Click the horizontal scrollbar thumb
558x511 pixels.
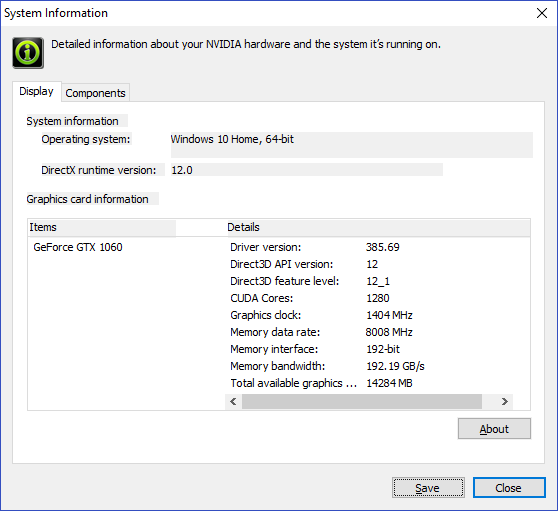[362, 402]
